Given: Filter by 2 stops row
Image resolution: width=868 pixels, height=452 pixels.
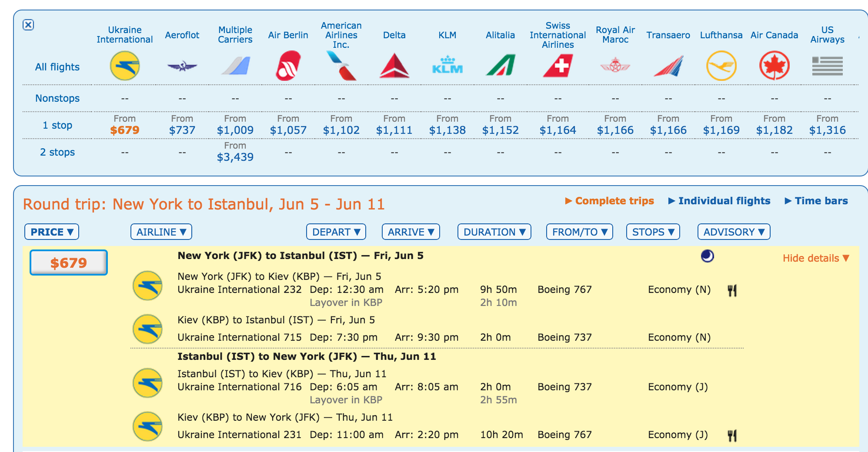Looking at the screenshot, I should click(57, 152).
